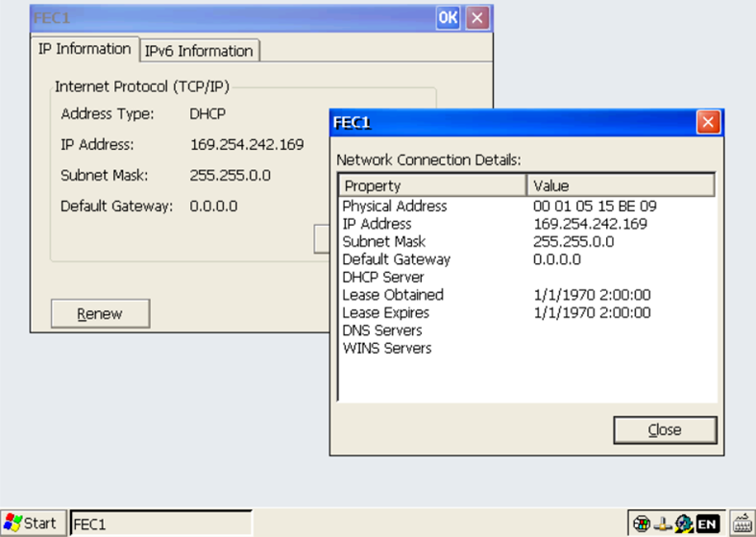Click the Close button in details dialog
Screen dimensions: 756x537
pyautogui.click(x=665, y=430)
